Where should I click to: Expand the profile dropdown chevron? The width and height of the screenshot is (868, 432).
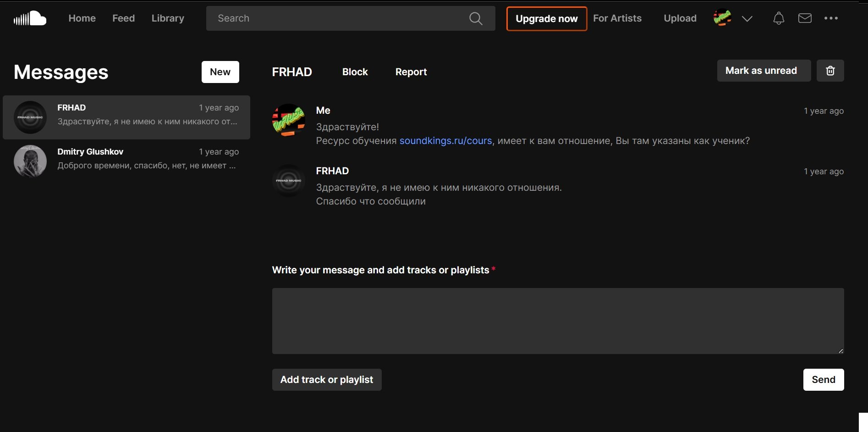pyautogui.click(x=747, y=19)
